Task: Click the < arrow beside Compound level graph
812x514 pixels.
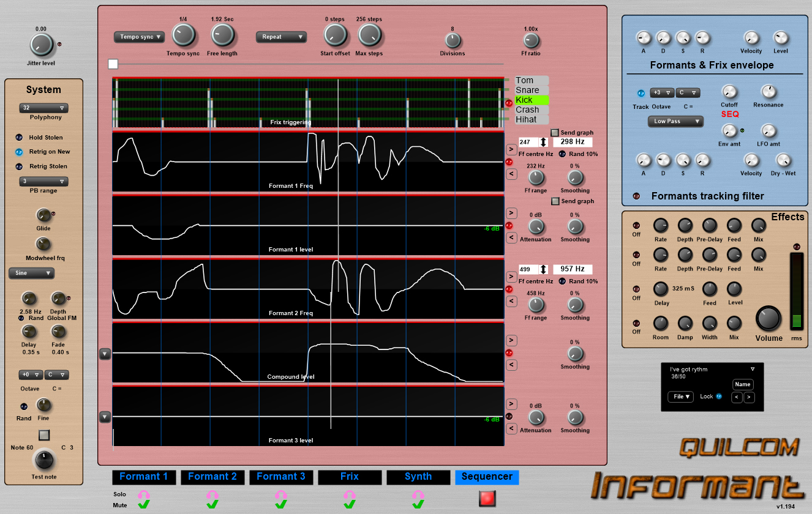Action: tap(511, 365)
